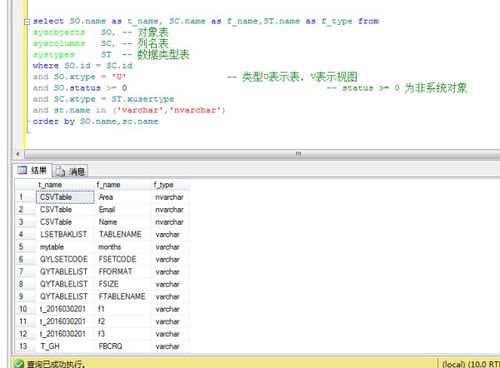Image resolution: width=500 pixels, height=368 pixels.
Task: Place cursor on the order by line
Action: coord(95,121)
